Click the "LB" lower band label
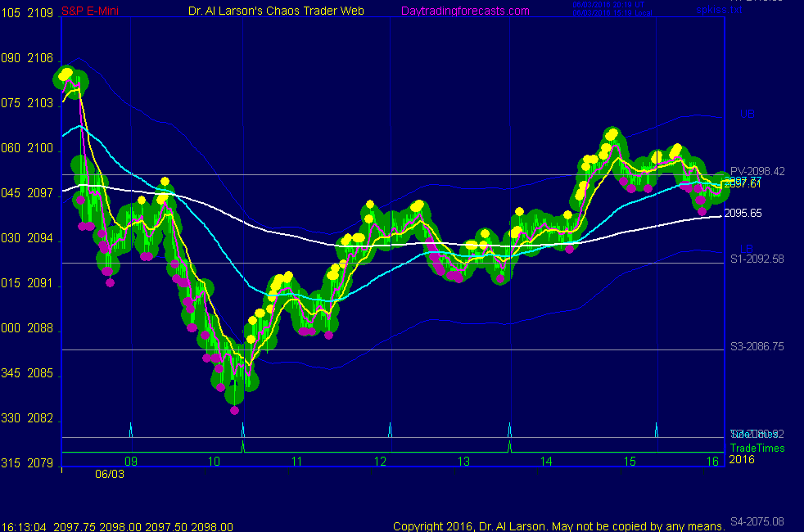Viewport: 804px width, 532px height. [747, 249]
